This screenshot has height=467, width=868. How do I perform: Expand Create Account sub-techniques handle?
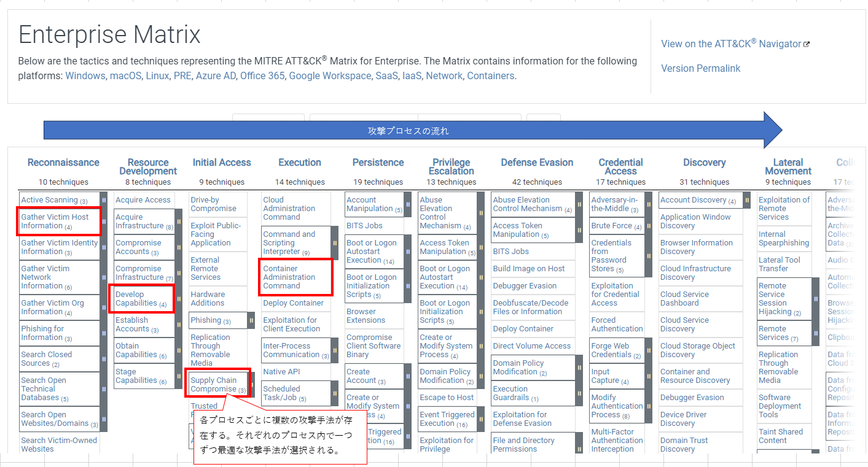tap(408, 376)
